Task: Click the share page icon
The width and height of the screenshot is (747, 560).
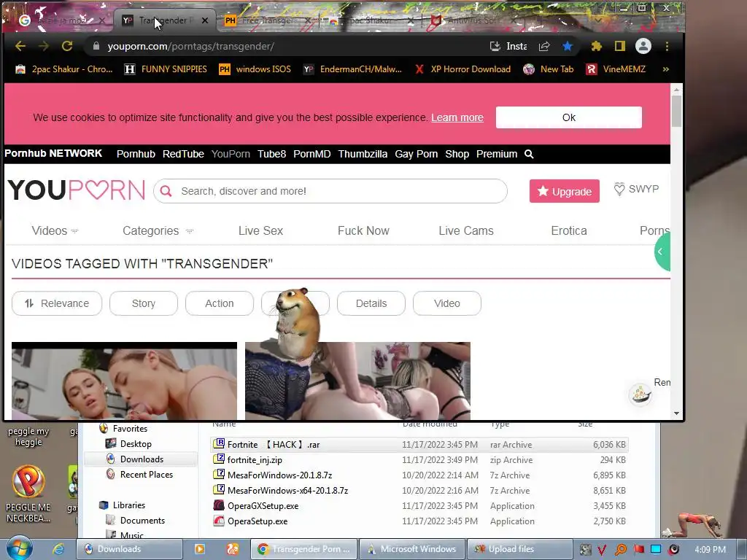Action: click(544, 46)
